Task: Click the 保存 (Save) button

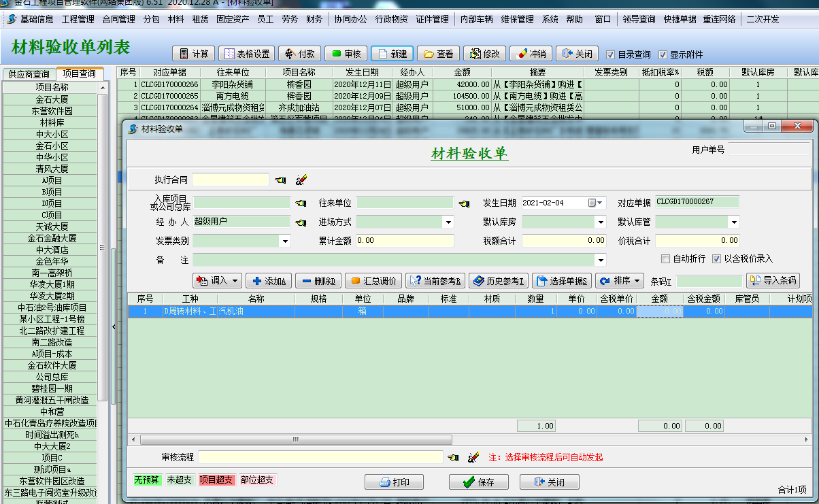Action: click(x=479, y=482)
